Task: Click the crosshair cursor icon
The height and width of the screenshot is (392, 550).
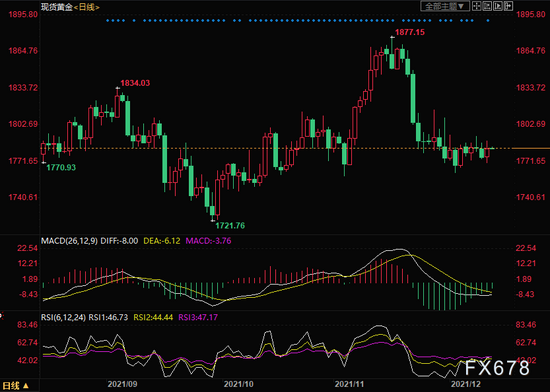Action: pyautogui.click(x=477, y=6)
